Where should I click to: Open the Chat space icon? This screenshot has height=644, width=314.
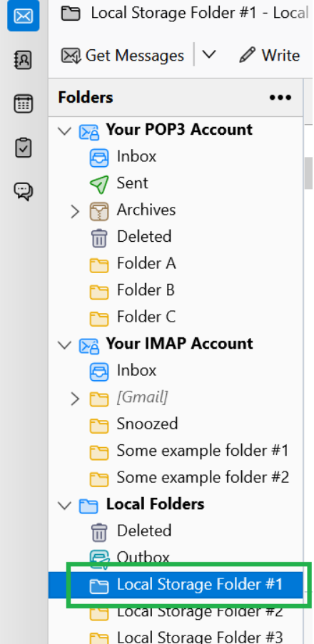pos(24,191)
